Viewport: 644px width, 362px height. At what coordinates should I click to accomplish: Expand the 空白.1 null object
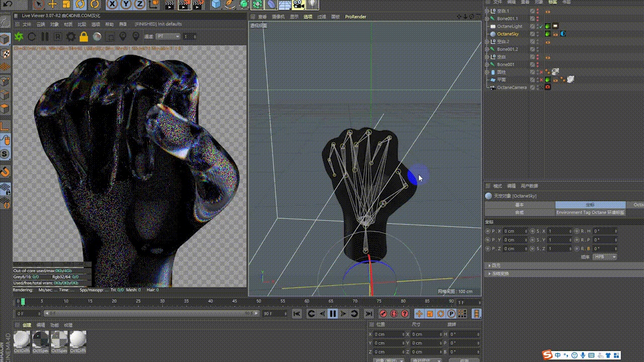(487, 11)
